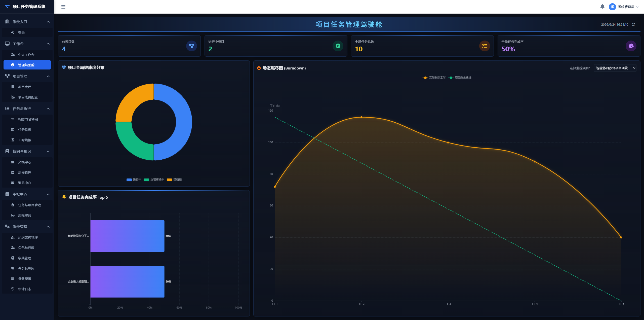Open 字典管理 in sidebar
644x320 pixels.
click(27, 258)
